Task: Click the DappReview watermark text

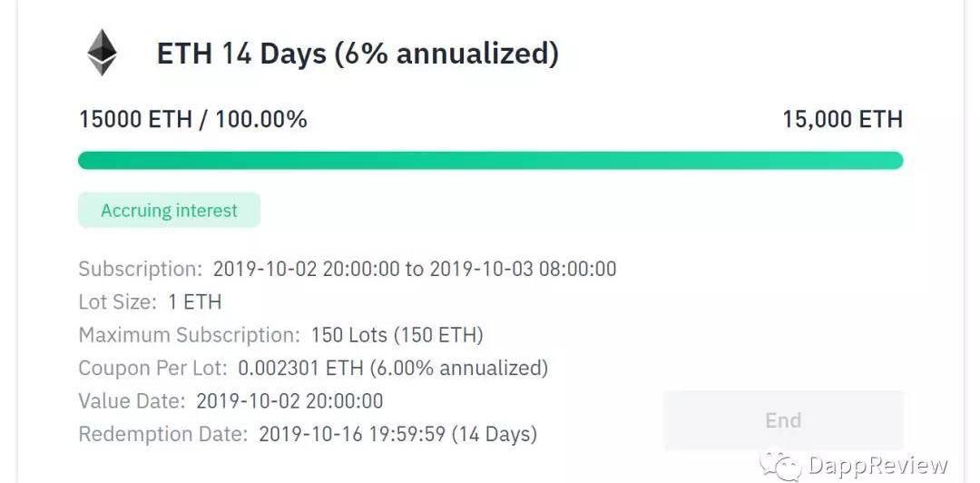Action: pos(877,466)
